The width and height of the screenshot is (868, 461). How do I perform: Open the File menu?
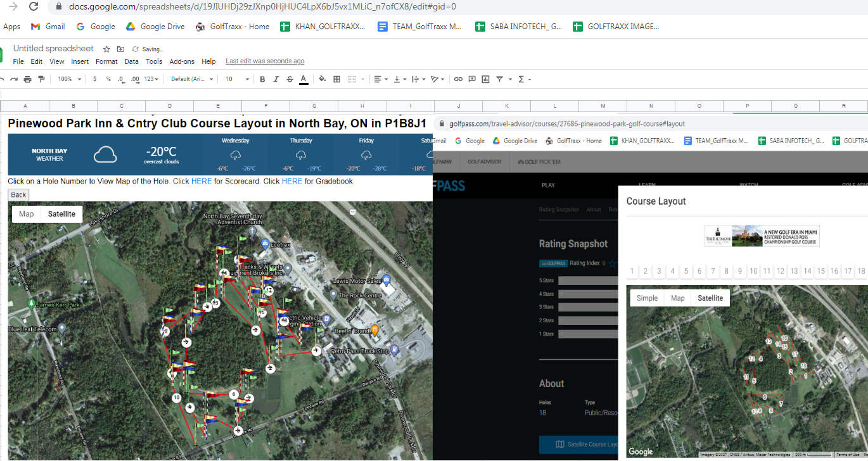[x=18, y=61]
